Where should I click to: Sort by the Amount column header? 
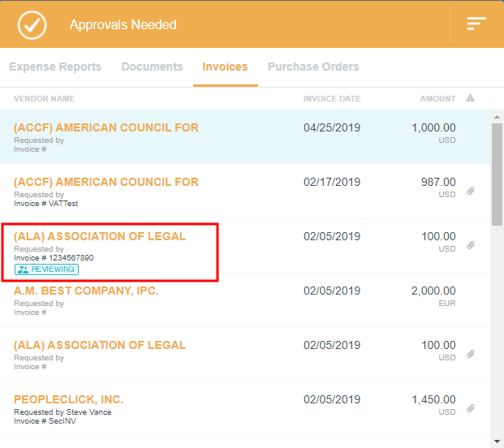pos(437,99)
